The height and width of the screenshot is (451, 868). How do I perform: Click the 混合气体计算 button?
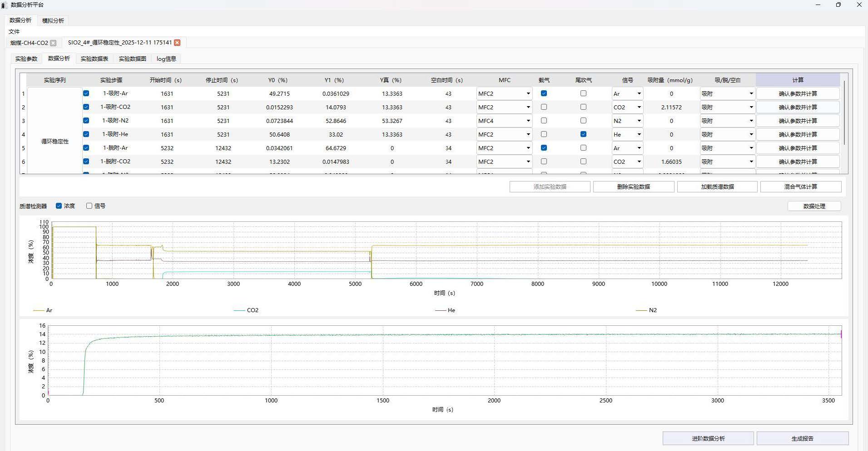(x=800, y=187)
